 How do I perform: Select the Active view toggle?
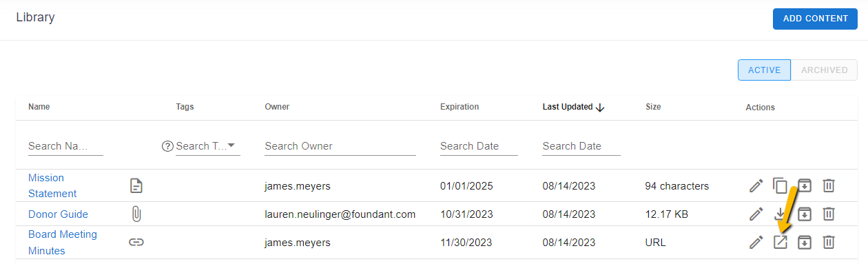click(x=764, y=70)
